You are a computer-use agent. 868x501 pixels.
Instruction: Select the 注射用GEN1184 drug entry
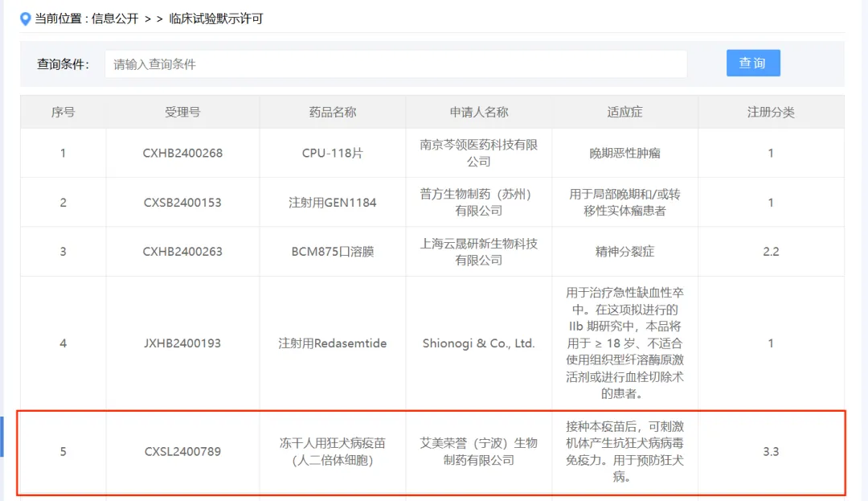point(332,202)
